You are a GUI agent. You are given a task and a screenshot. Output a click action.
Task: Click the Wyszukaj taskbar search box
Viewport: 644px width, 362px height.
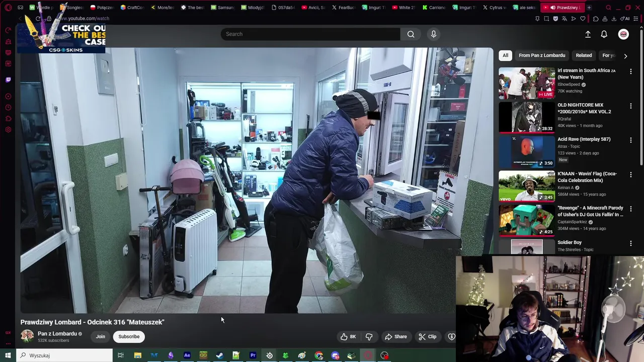point(64,355)
